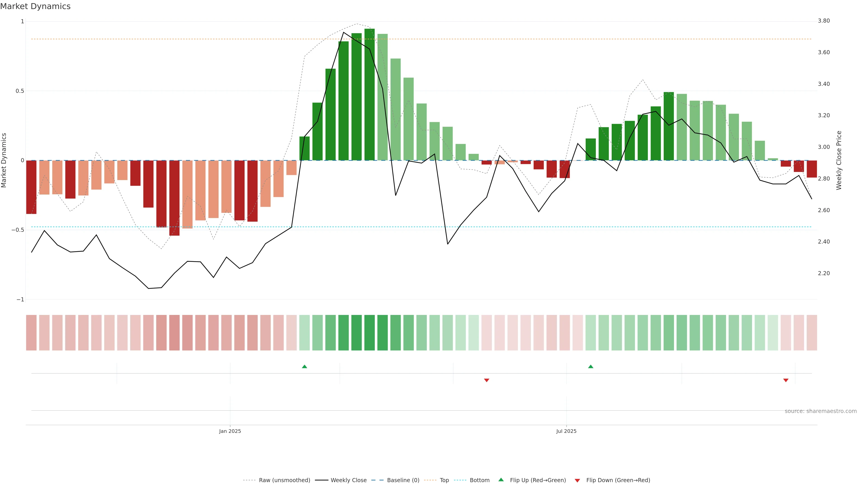The width and height of the screenshot is (868, 488).
Task: Toggle the Weekly Close legend entry
Action: pos(348,480)
